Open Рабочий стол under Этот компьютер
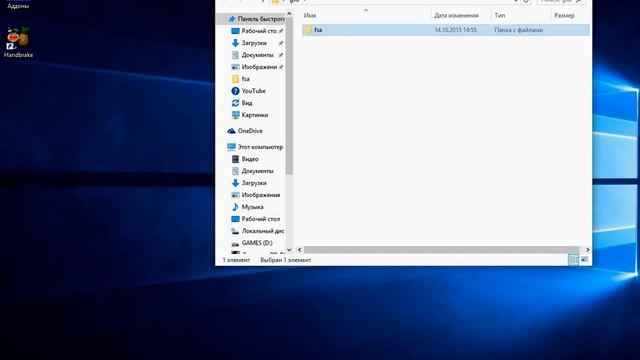 [256, 219]
